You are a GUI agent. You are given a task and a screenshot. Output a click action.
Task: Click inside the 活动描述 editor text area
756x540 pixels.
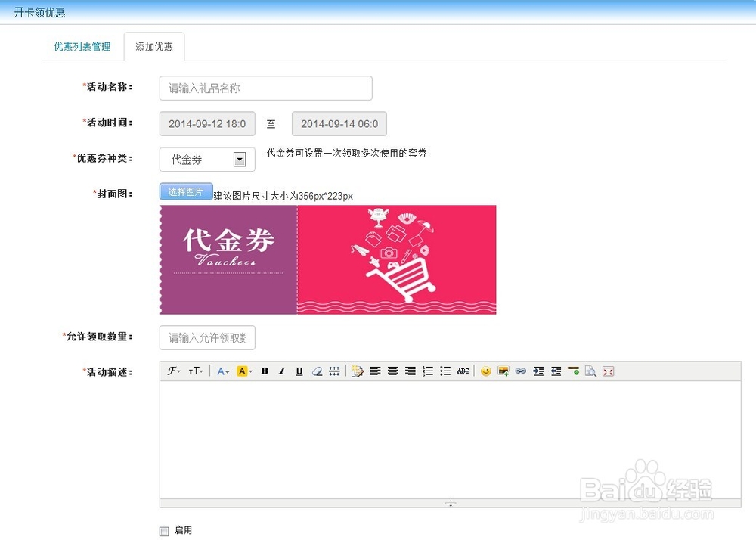coord(450,439)
